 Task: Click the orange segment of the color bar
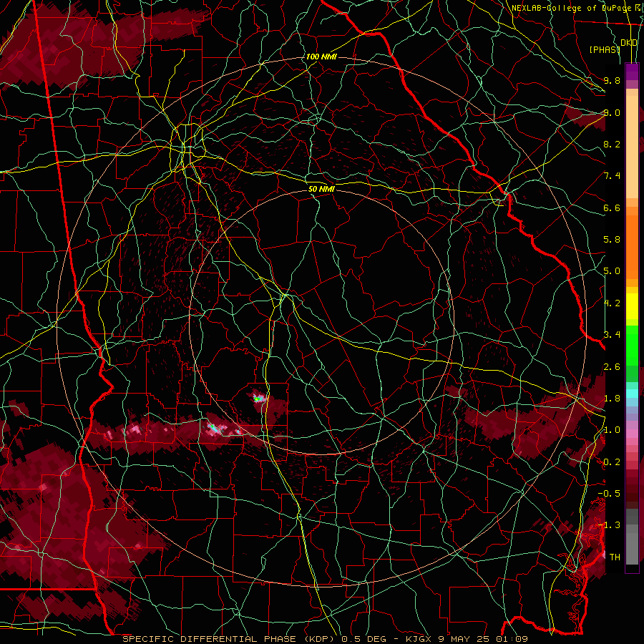(632, 246)
